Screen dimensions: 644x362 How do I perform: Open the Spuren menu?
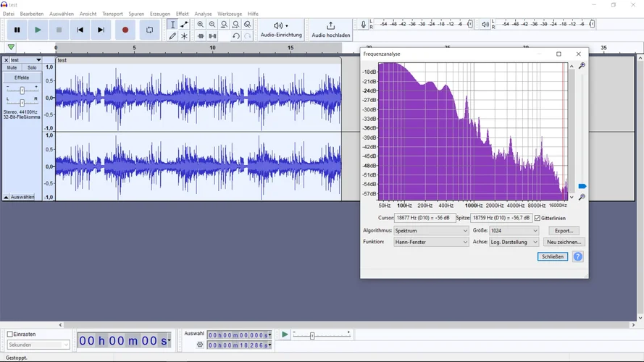tap(136, 14)
